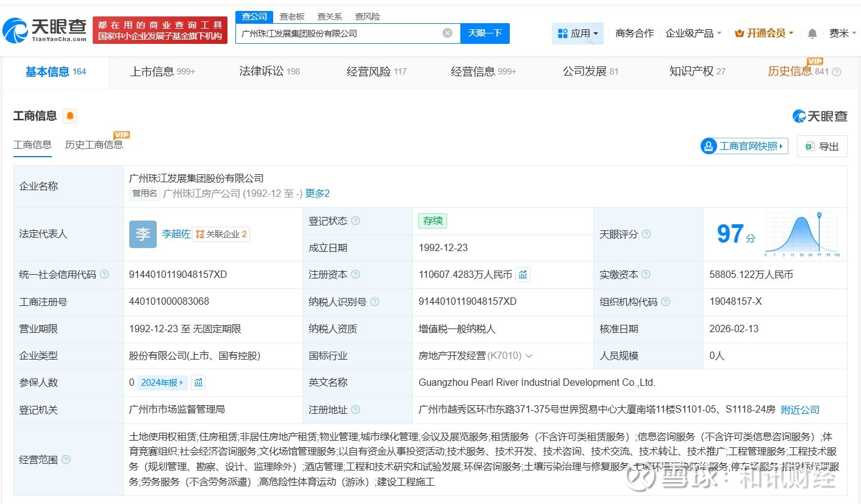Expand the 应用 dropdown menu
861x504 pixels.
577,34
